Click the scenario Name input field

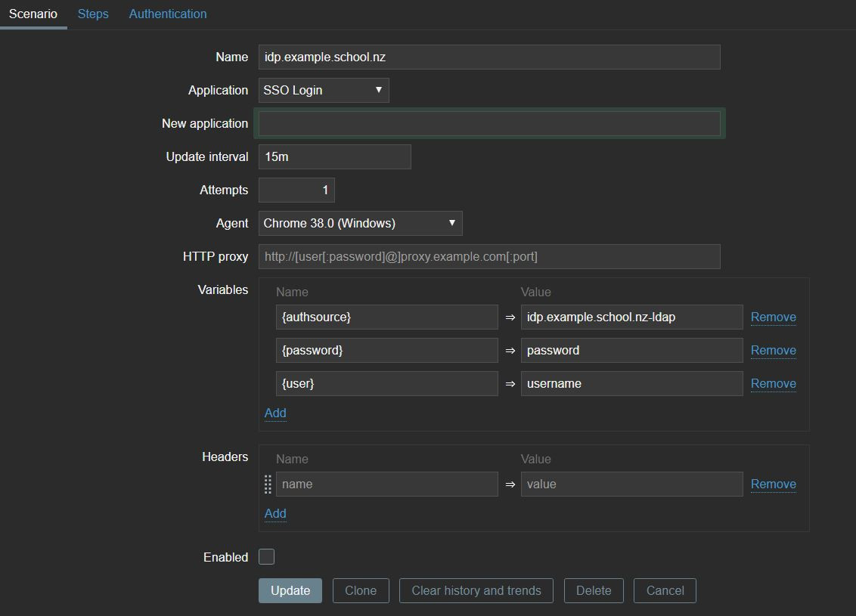coord(488,57)
